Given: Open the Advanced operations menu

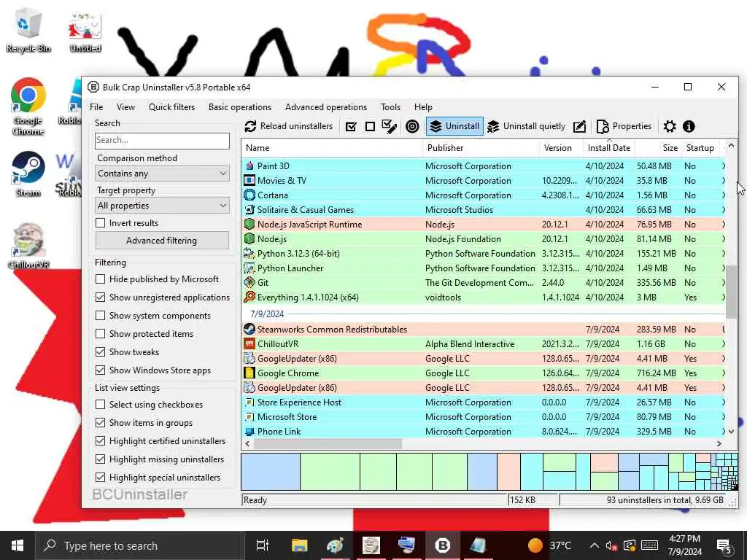Looking at the screenshot, I should point(326,106).
